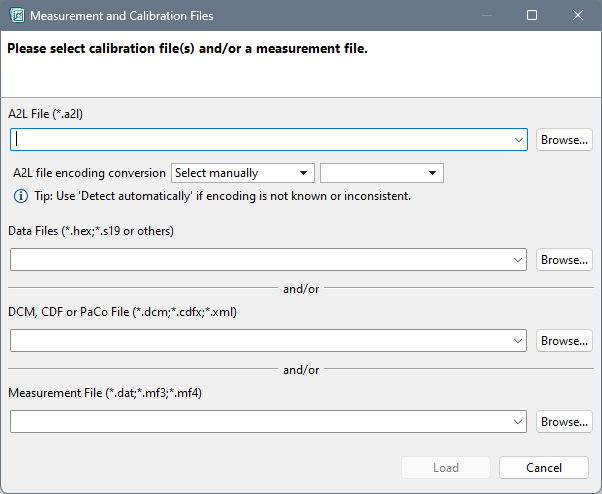602x494 pixels.
Task: Open the 'Select manually' encoding conversion dropdown
Action: [x=243, y=173]
